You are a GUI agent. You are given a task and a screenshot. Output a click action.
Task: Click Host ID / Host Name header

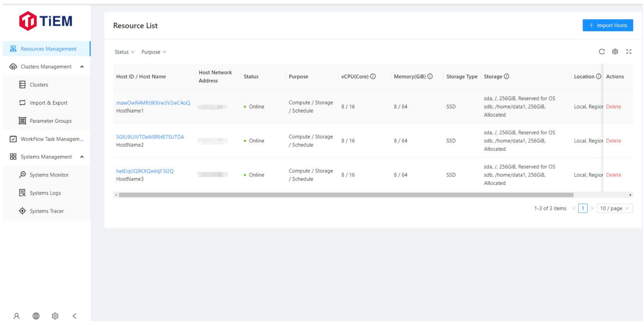(x=141, y=76)
